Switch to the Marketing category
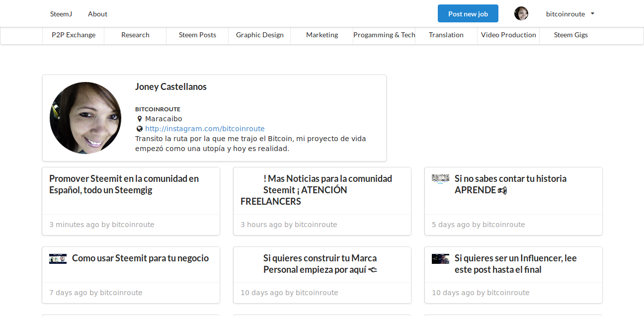Viewport: 644px width, 316px height. (322, 35)
